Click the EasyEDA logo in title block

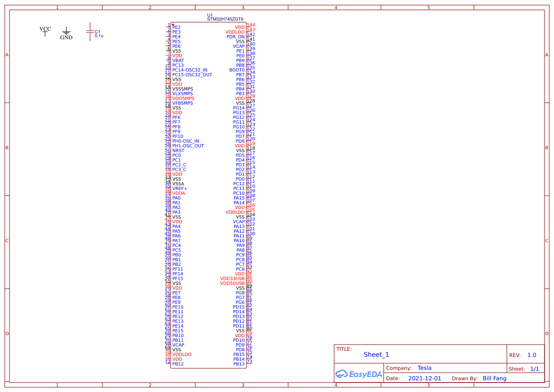point(359,374)
